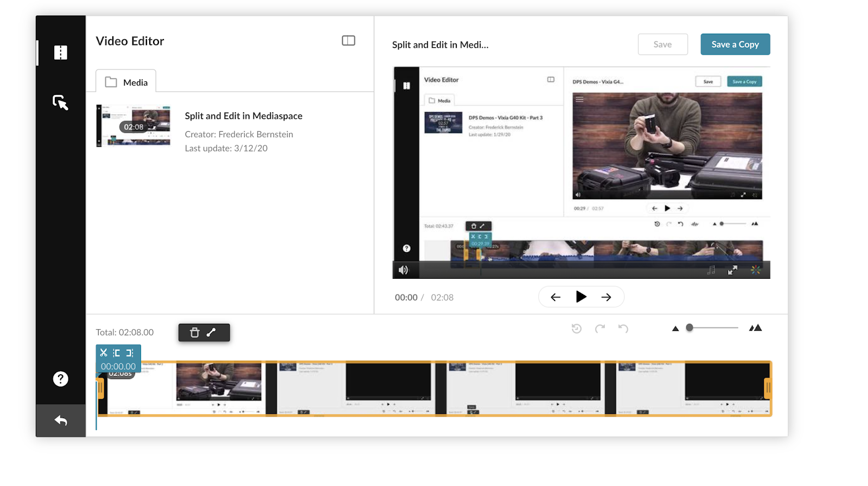The width and height of the screenshot is (868, 486).
Task: Play the video preview
Action: point(581,297)
